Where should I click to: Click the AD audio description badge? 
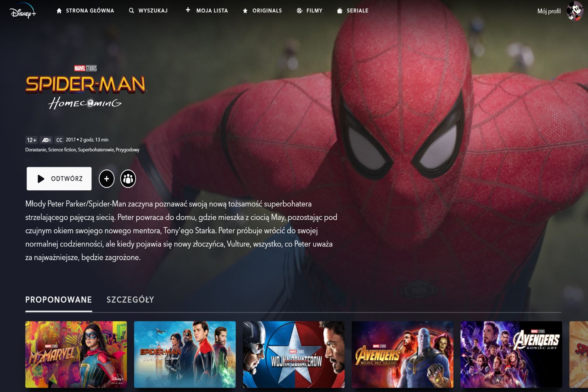(x=46, y=140)
